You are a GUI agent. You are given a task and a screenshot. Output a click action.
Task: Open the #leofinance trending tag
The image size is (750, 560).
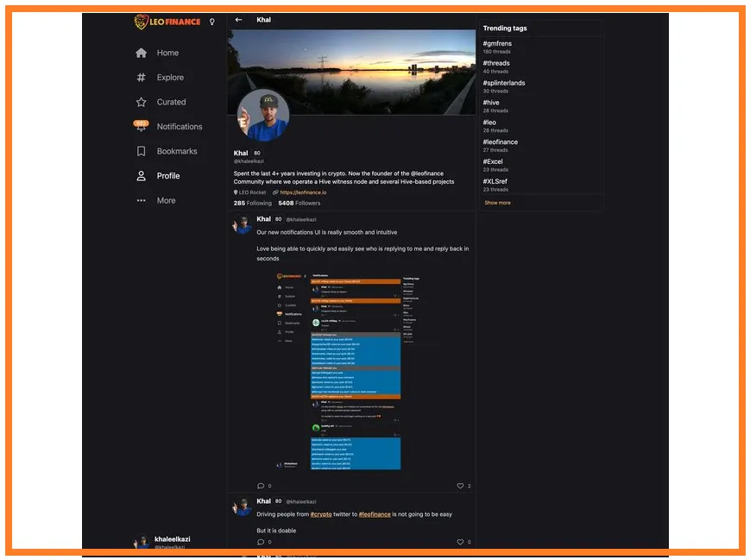point(501,142)
